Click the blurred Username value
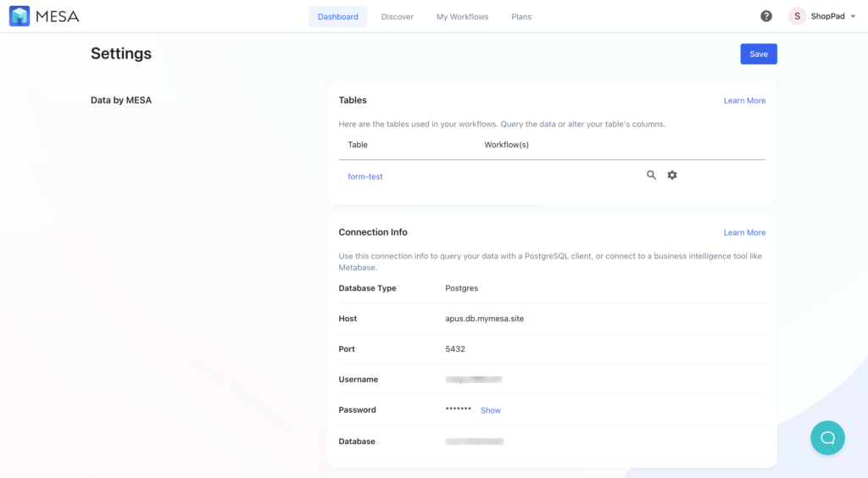This screenshot has height=478, width=868. [x=474, y=380]
